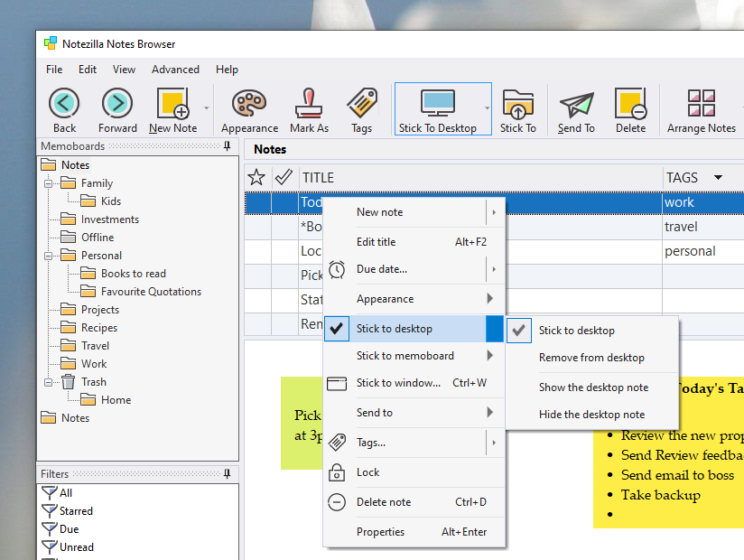Screen dimensions: 744x560
Task: Expand Appearance submenu in context menu
Action: pos(490,298)
